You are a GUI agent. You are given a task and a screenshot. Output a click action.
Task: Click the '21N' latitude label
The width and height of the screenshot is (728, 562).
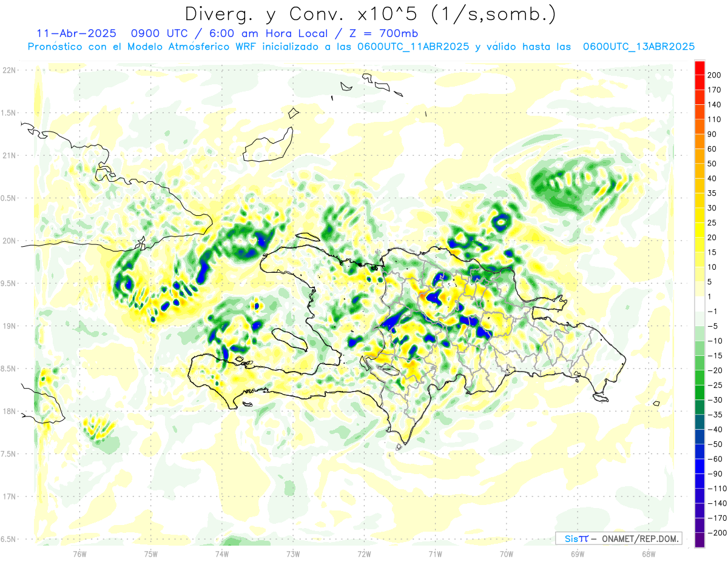(8, 155)
